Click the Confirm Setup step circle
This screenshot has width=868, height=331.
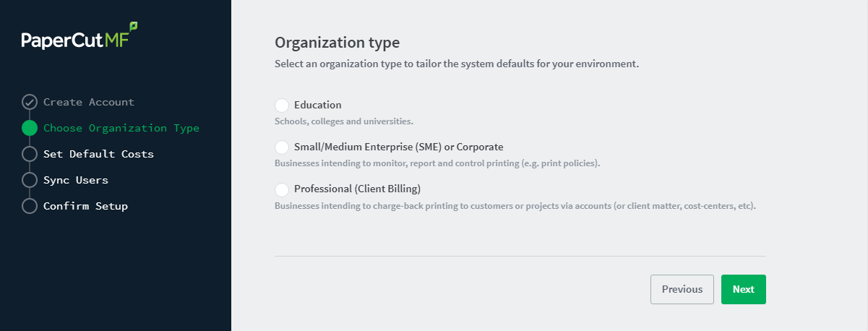[30, 206]
